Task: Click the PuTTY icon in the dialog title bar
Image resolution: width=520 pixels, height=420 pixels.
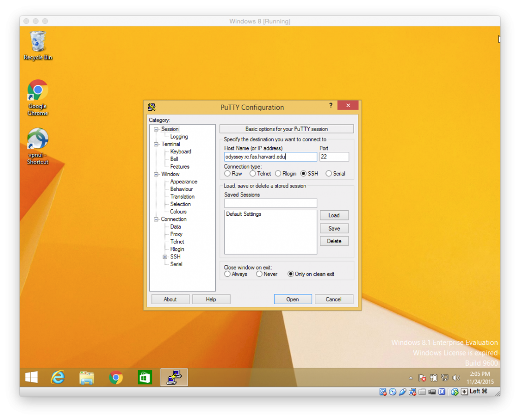Action: (151, 107)
